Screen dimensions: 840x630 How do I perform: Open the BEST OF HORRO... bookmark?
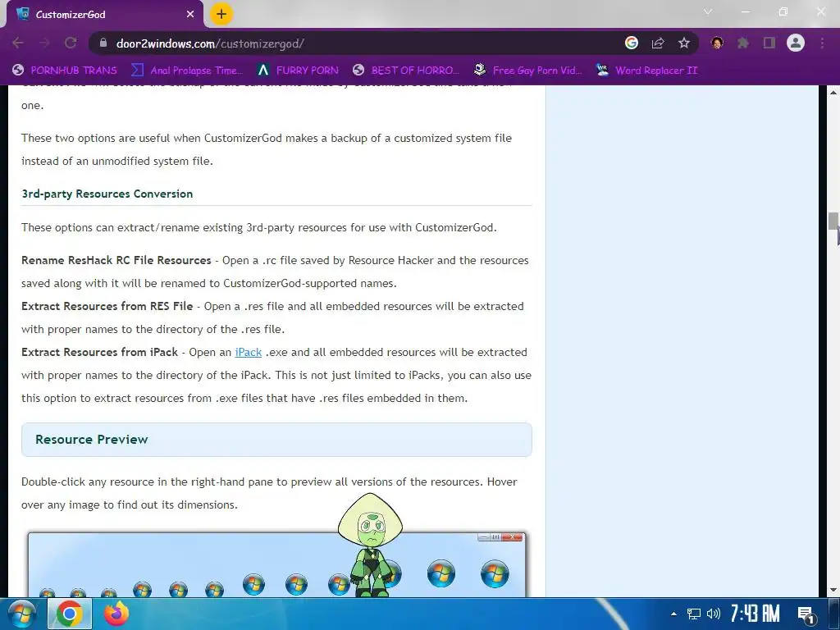[406, 71]
